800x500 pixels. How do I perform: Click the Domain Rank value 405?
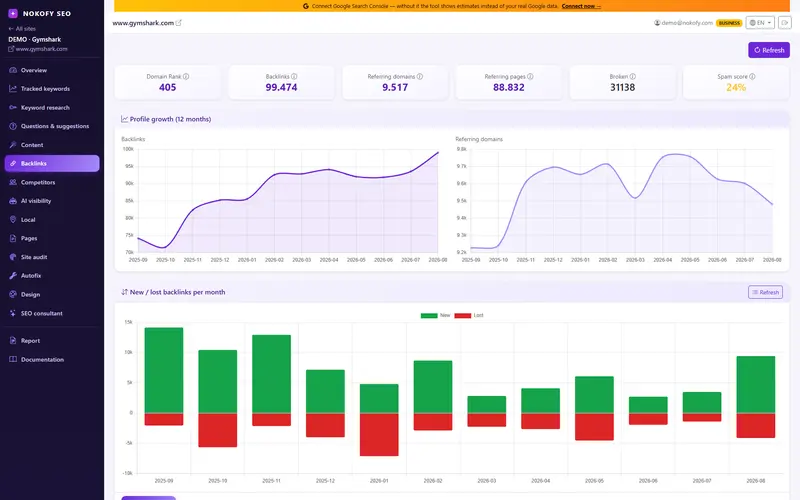(x=167, y=87)
